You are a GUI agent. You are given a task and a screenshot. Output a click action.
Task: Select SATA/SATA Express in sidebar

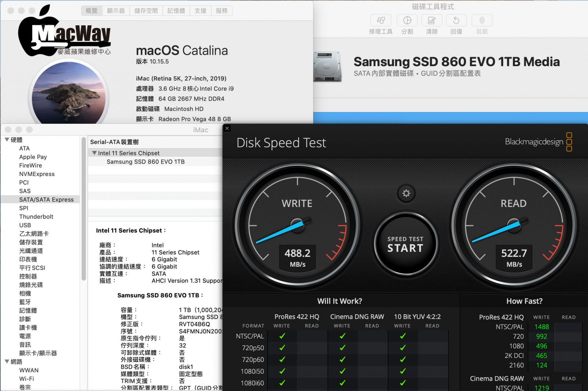pyautogui.click(x=40, y=200)
